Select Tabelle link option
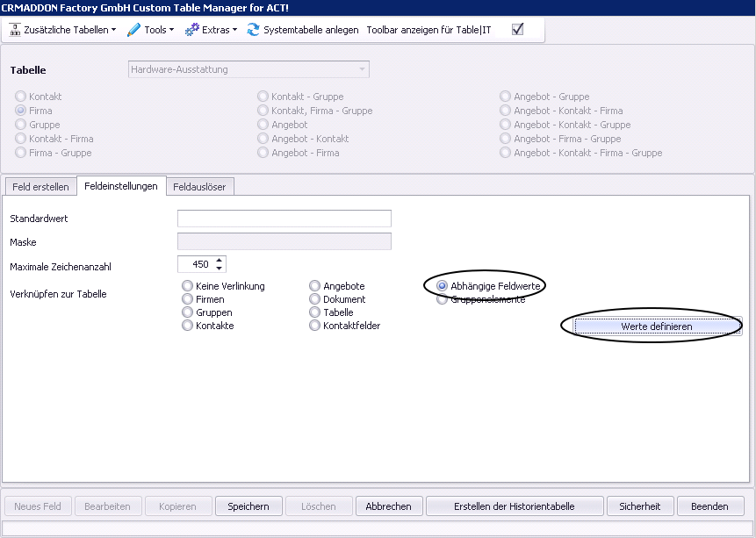 (x=314, y=312)
